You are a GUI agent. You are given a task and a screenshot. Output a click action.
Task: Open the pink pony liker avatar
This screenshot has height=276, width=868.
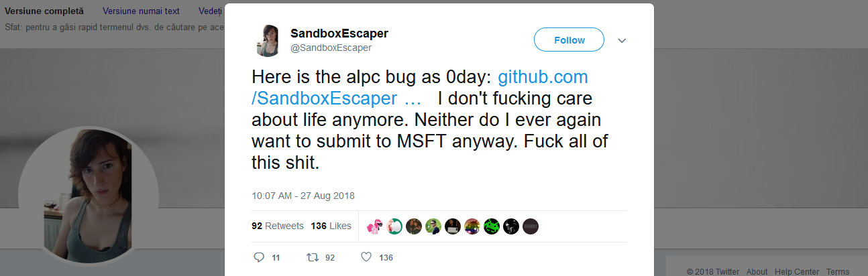(x=375, y=226)
